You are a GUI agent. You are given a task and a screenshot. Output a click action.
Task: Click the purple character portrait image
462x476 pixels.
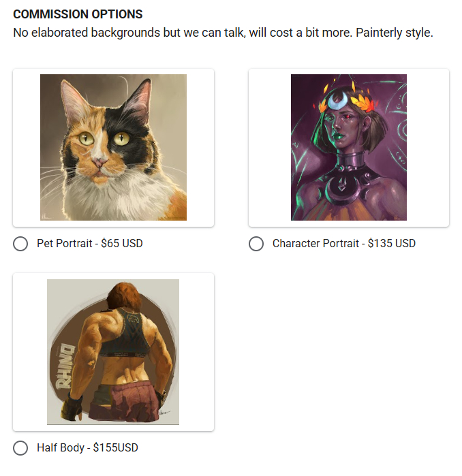coord(348,147)
